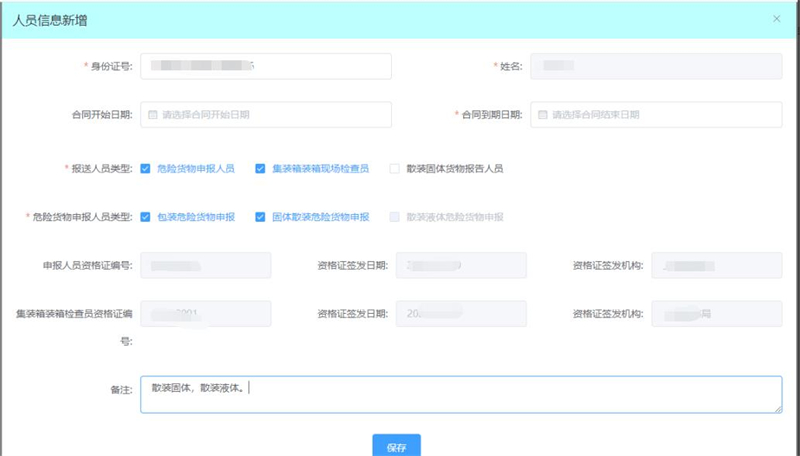Click the 申报人员资格证编号 field
The height and width of the screenshot is (456, 800).
tap(206, 265)
